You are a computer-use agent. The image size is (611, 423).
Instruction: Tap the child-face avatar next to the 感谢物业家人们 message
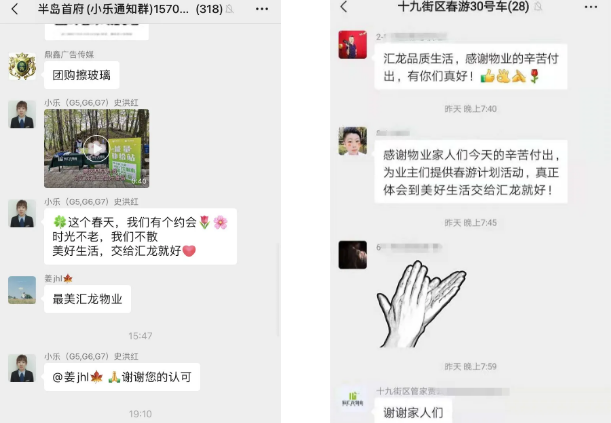click(353, 141)
